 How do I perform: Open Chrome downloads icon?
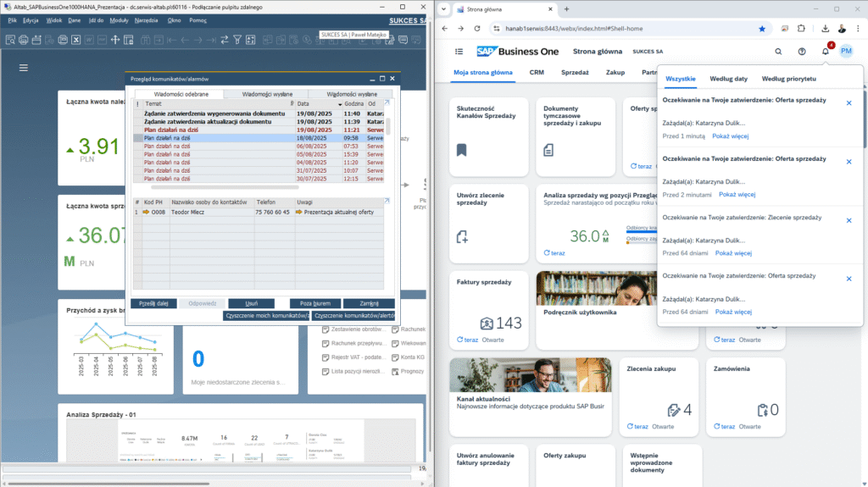pos(825,28)
